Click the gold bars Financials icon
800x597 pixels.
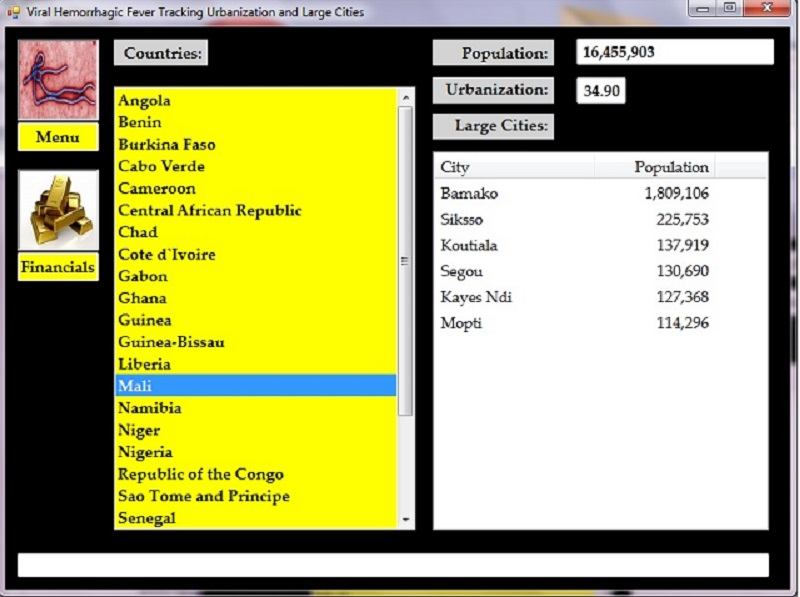[58, 210]
